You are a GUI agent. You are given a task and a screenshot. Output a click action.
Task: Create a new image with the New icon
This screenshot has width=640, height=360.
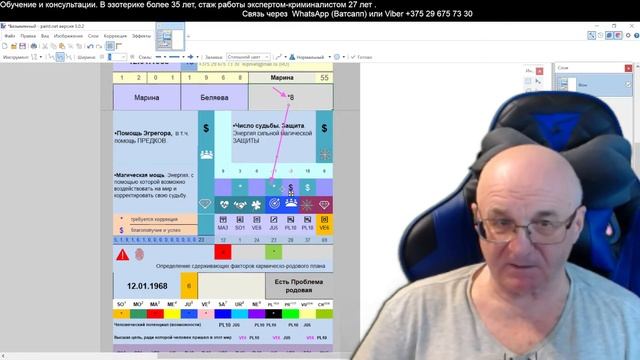point(5,46)
